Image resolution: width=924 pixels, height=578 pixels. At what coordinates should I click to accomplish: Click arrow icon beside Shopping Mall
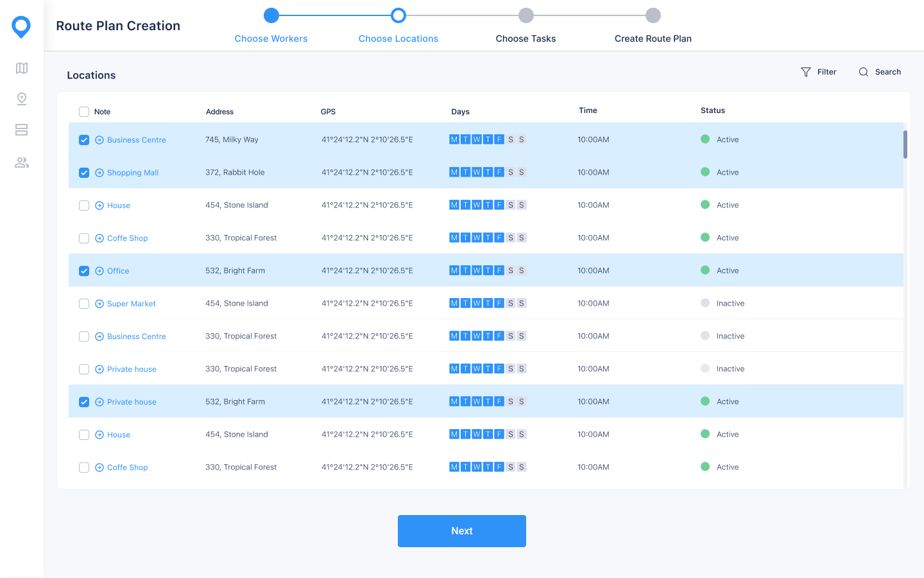99,173
